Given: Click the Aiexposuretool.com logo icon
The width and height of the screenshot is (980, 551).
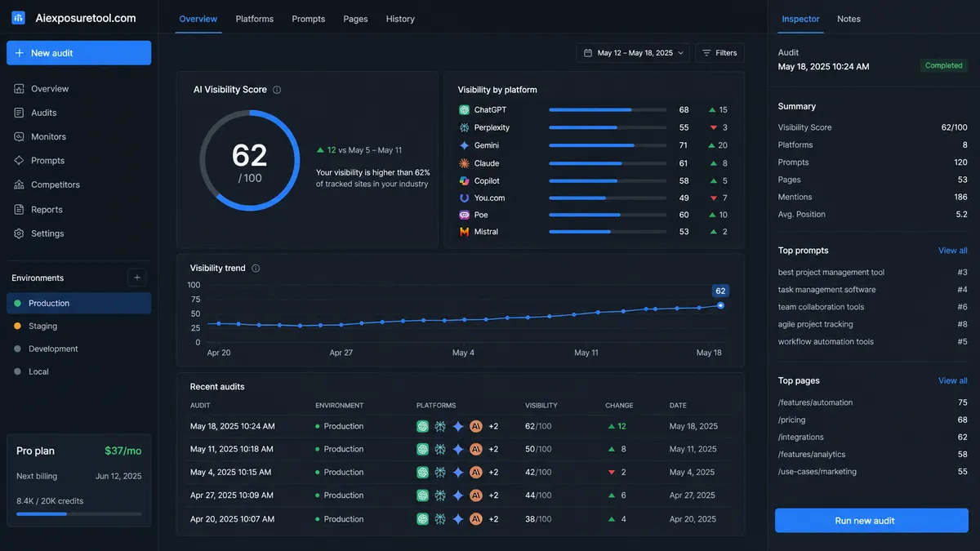Looking at the screenshot, I should [18, 18].
